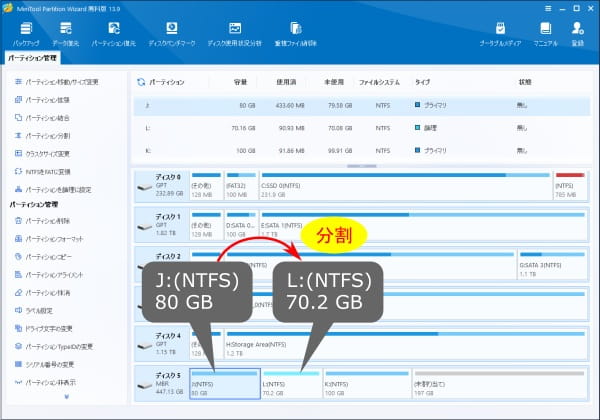Select クラスタサイズ変更 (Change Cluster Size)
Viewport: 600px width, 420px height.
pyautogui.click(x=42, y=154)
